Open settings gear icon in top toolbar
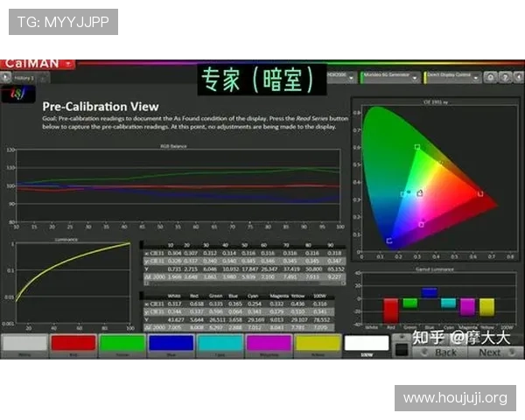The height and width of the screenshot is (420, 525). 491,77
